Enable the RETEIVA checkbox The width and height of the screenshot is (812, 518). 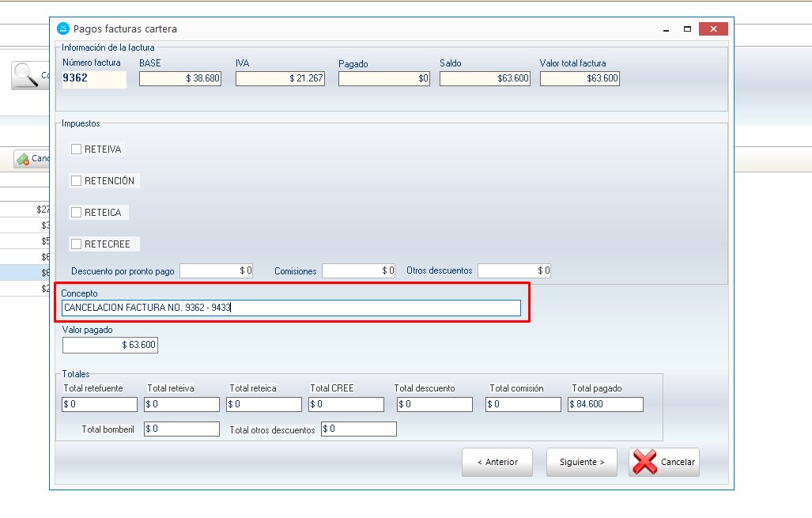pyautogui.click(x=77, y=149)
